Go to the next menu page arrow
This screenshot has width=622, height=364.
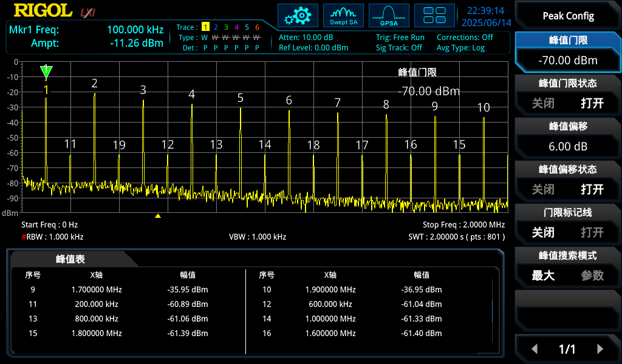(600, 349)
